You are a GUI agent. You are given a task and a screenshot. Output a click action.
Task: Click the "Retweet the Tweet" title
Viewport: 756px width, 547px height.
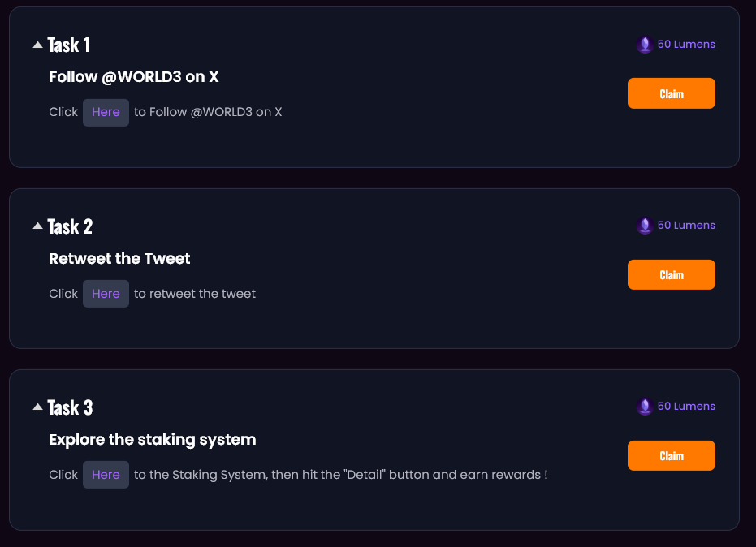pyautogui.click(x=119, y=259)
